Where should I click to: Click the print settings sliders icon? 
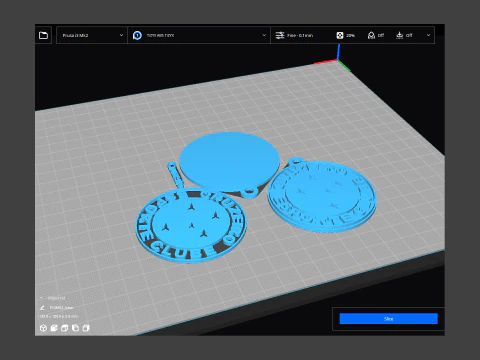280,35
